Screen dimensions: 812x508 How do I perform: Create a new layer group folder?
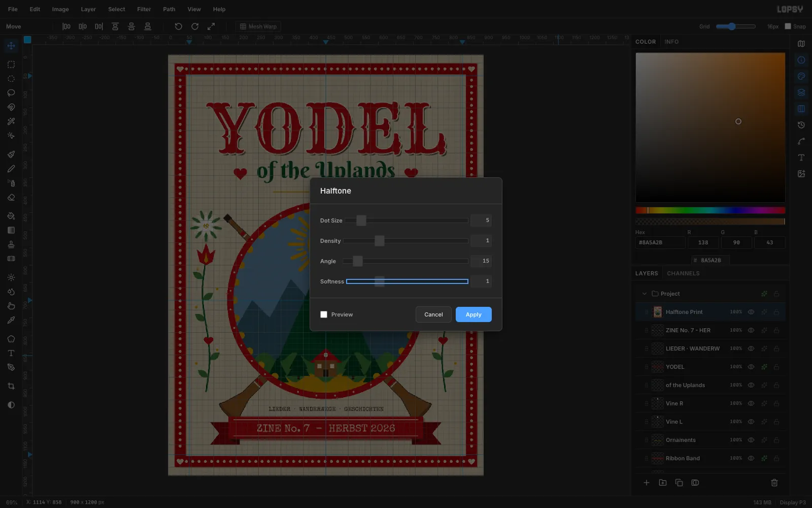663,483
